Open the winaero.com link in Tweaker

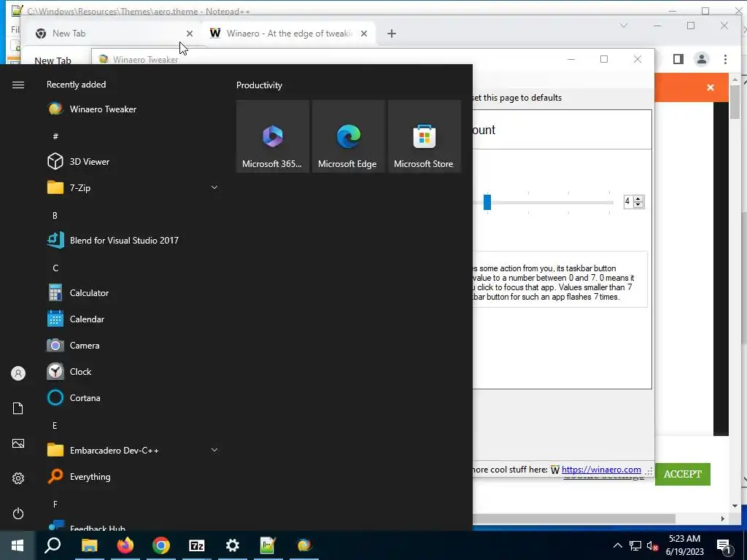coord(601,470)
